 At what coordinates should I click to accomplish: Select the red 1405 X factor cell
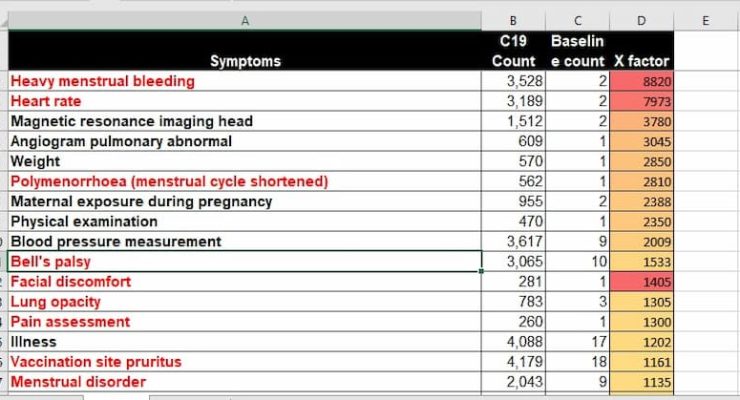(x=641, y=281)
